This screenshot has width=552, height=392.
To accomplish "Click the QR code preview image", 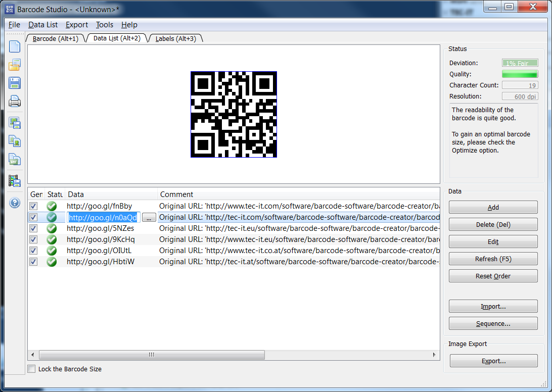I will point(234,114).
